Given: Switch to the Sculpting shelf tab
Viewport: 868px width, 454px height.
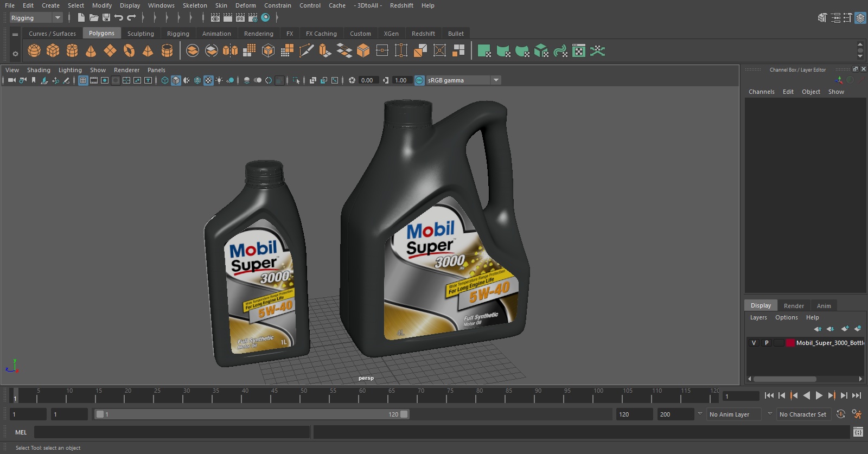Looking at the screenshot, I should [x=141, y=34].
